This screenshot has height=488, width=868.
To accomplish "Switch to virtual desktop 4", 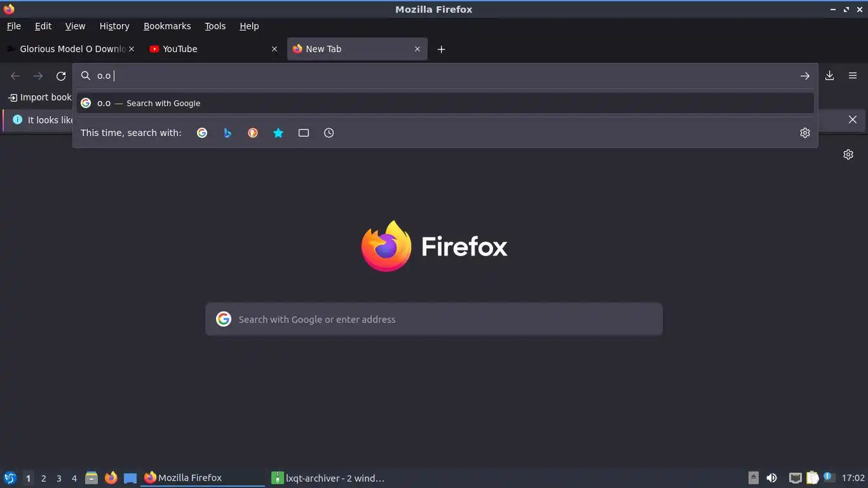I will (74, 478).
